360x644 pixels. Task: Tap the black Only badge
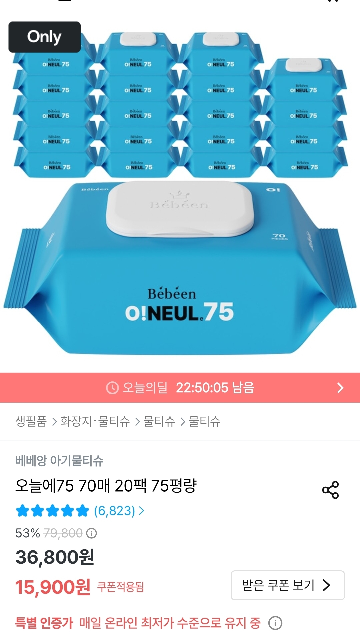point(45,37)
